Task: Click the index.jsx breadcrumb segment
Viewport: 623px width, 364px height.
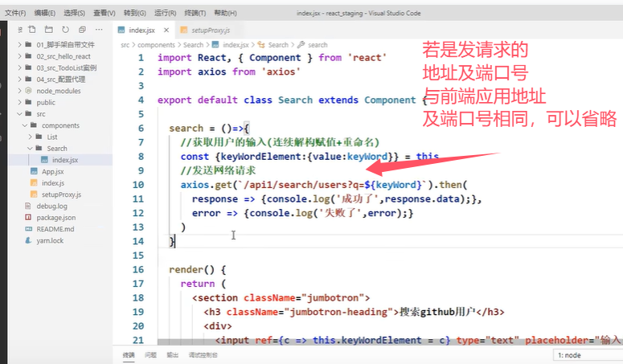Action: tap(236, 45)
